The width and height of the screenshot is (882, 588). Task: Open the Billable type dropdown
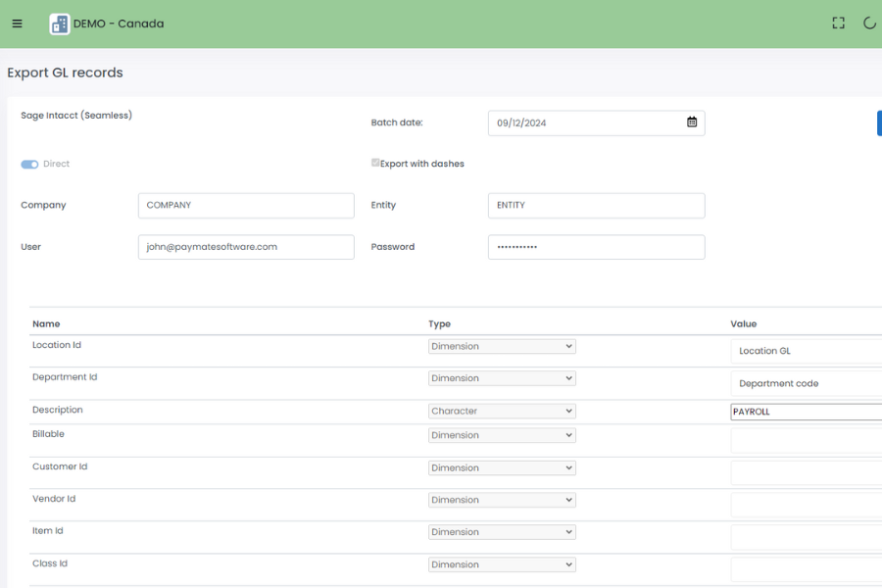[x=502, y=435]
